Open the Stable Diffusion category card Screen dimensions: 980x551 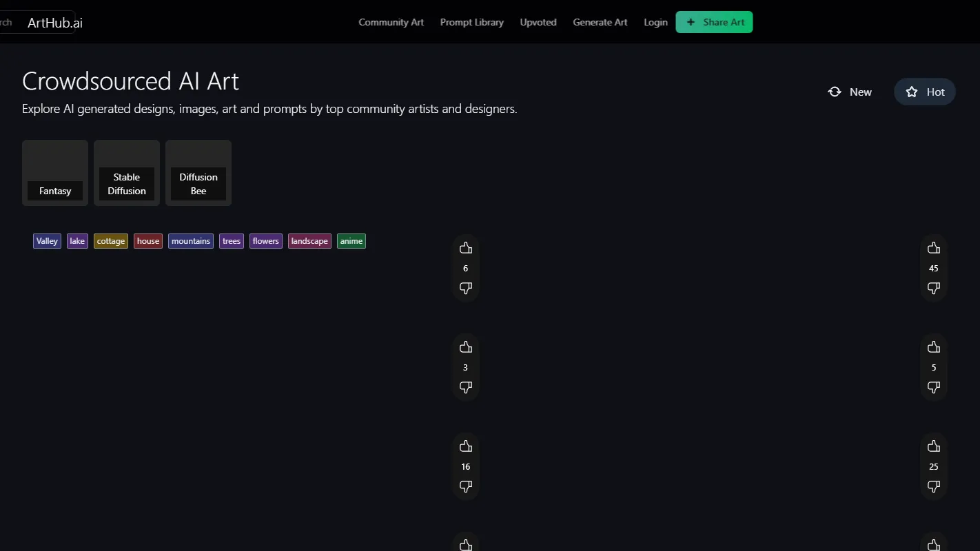coord(126,172)
